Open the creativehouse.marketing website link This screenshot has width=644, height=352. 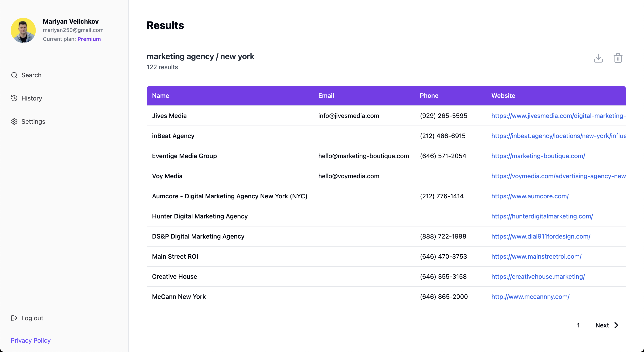tap(538, 277)
